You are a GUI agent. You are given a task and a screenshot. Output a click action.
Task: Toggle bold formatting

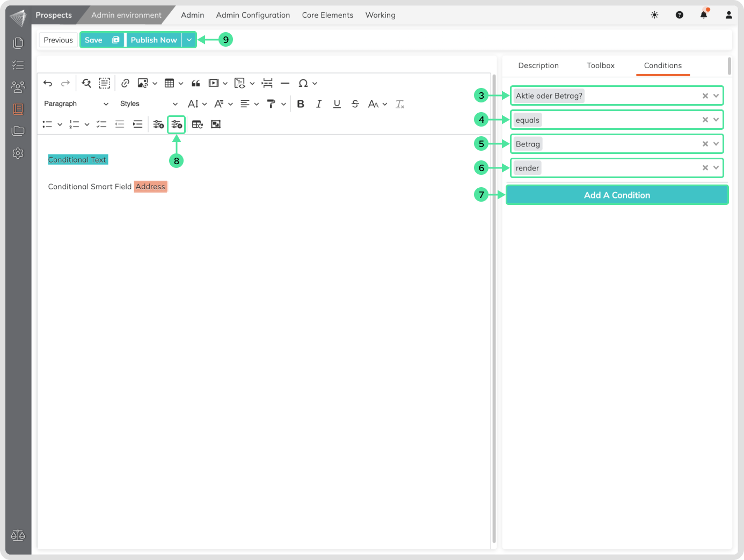301,104
